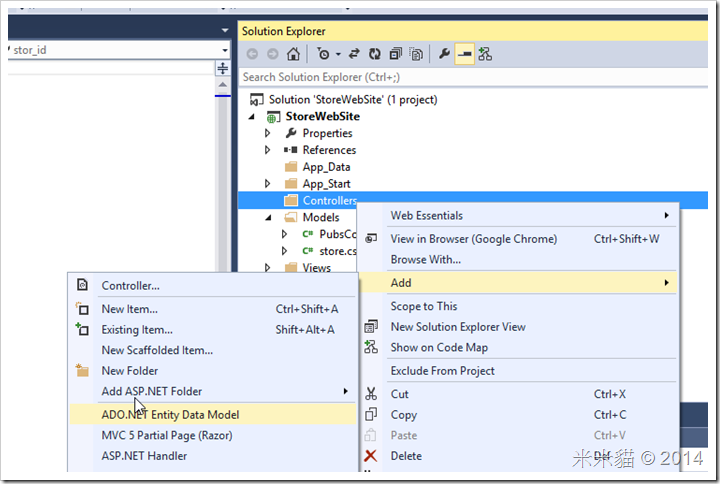Click the Code Map icon in toolbar
Screen dimensions: 720x484
coord(485,54)
